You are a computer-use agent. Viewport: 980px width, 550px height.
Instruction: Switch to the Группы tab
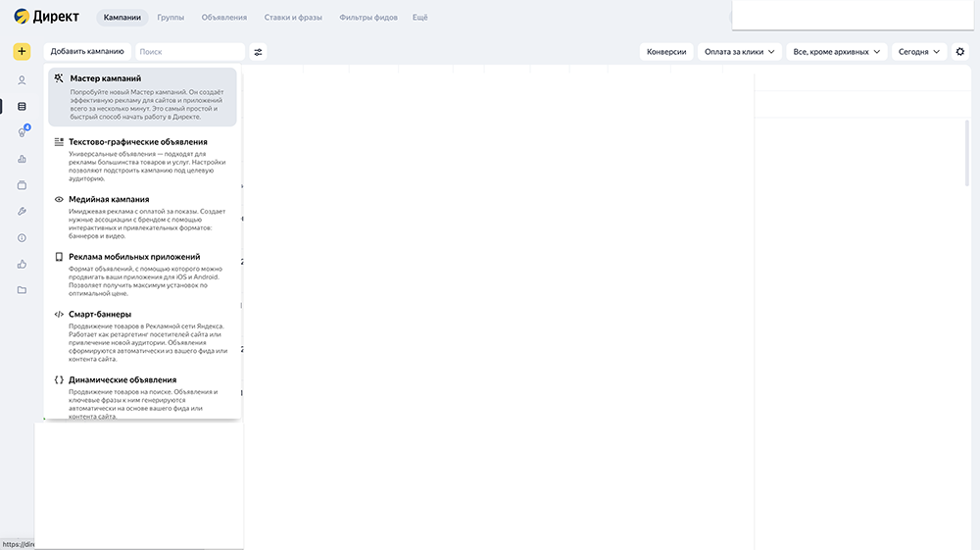[171, 18]
